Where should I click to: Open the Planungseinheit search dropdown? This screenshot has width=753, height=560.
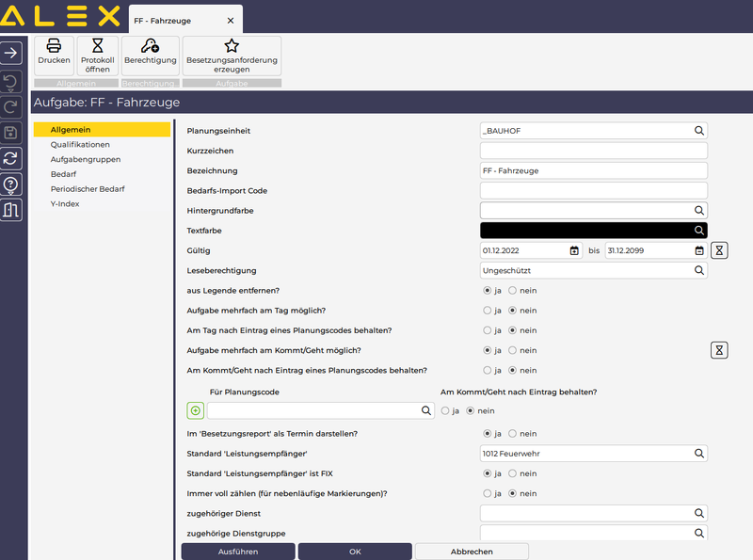point(699,131)
